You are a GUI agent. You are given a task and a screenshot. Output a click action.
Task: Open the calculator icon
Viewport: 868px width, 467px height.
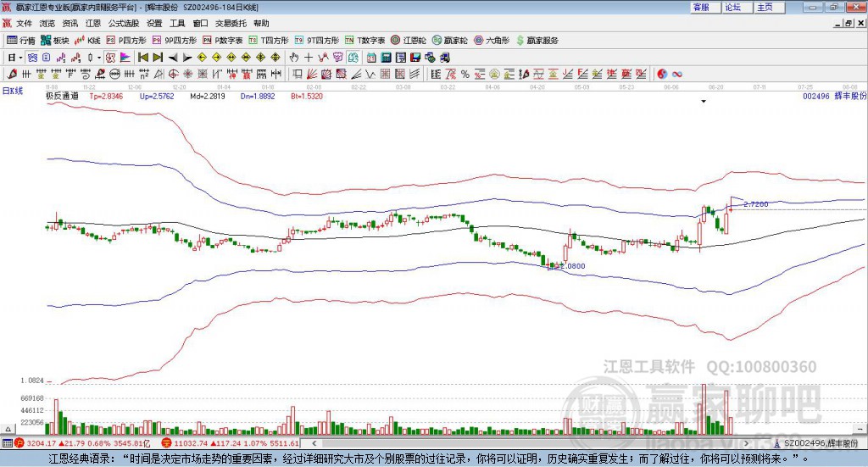386,58
